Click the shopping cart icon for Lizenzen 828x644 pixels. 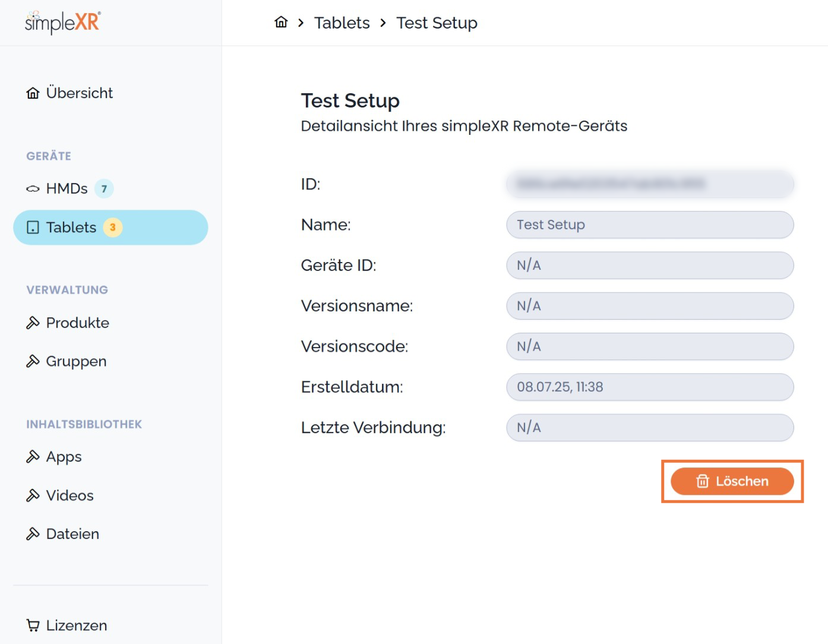click(33, 626)
